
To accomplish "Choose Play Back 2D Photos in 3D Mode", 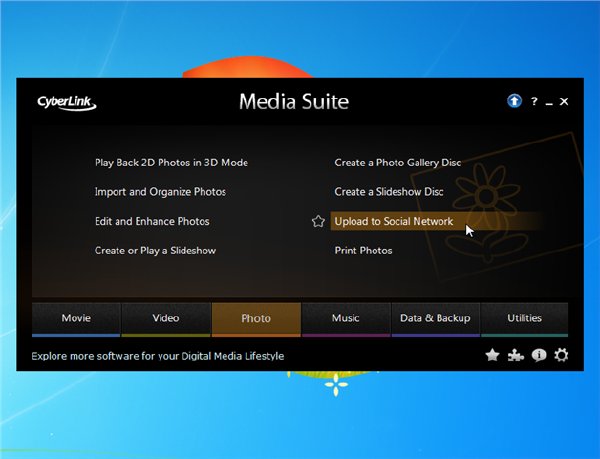I will pyautogui.click(x=171, y=163).
